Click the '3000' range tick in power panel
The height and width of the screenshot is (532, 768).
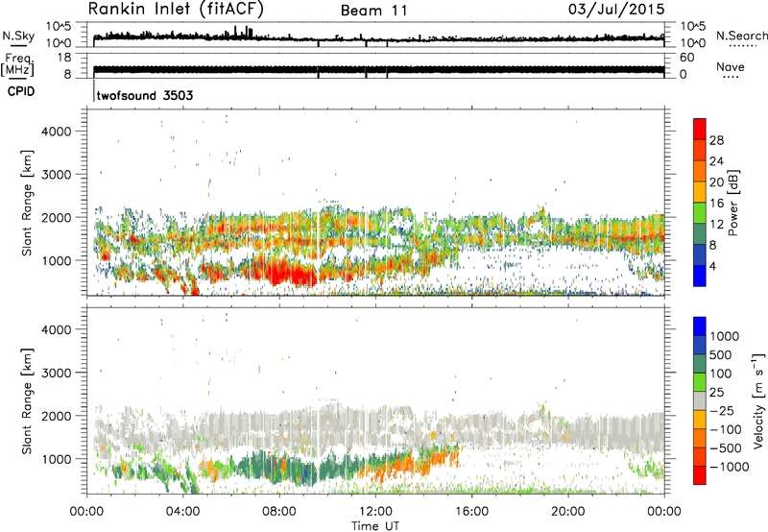57,175
